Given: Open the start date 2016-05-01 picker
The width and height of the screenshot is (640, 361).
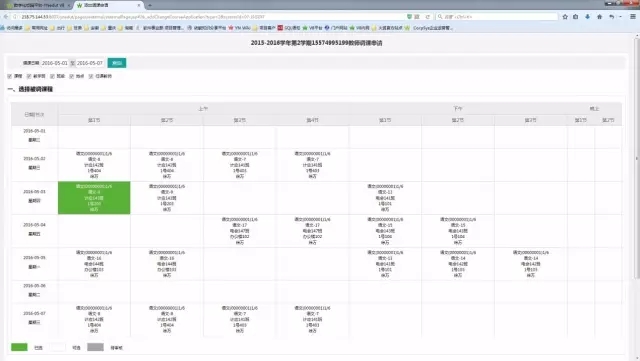Looking at the screenshot, I should coord(54,63).
